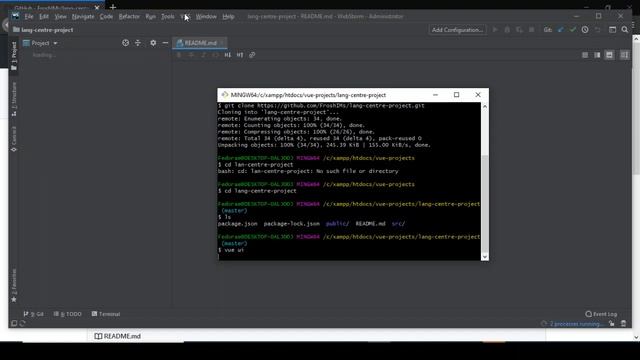Click the Debug bug icon
The height and width of the screenshot is (360, 640).
(x=507, y=30)
